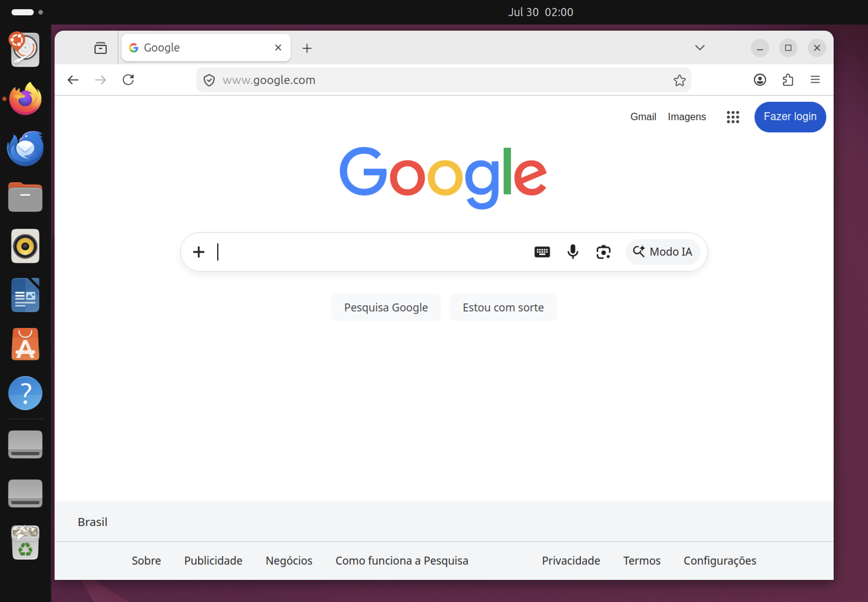Viewport: 868px width, 602px height.
Task: Open LibreOffice Writer from the dock
Action: click(25, 295)
